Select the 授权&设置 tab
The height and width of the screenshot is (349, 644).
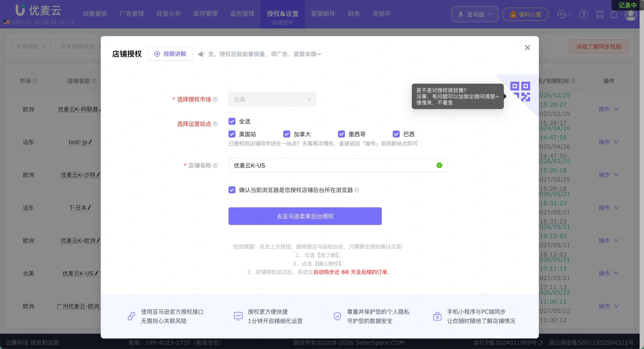(x=283, y=14)
